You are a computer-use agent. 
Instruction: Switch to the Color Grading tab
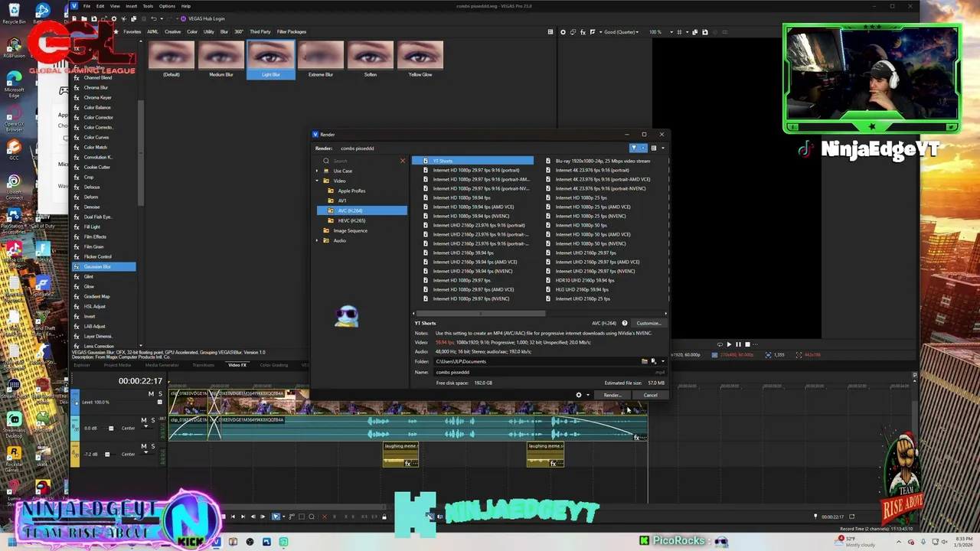[x=273, y=365]
